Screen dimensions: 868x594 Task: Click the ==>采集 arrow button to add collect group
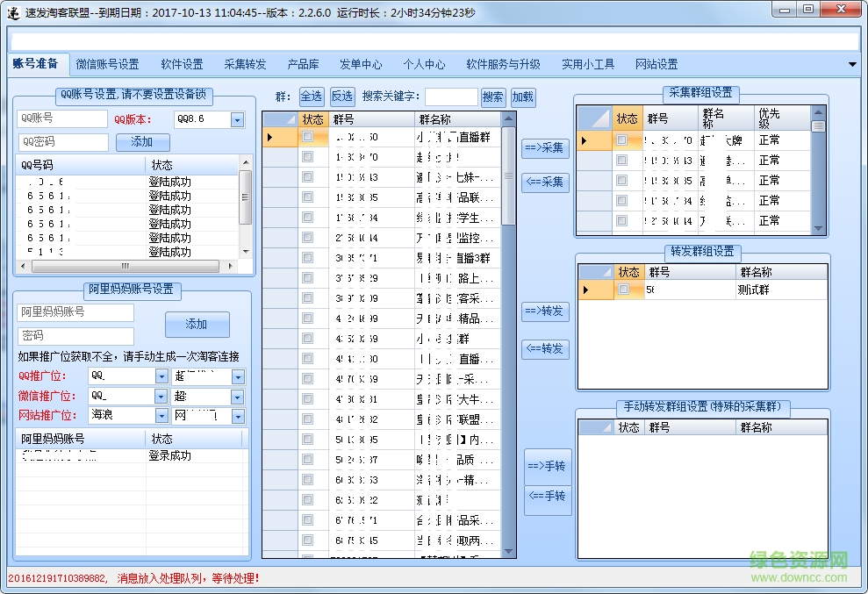(x=547, y=147)
